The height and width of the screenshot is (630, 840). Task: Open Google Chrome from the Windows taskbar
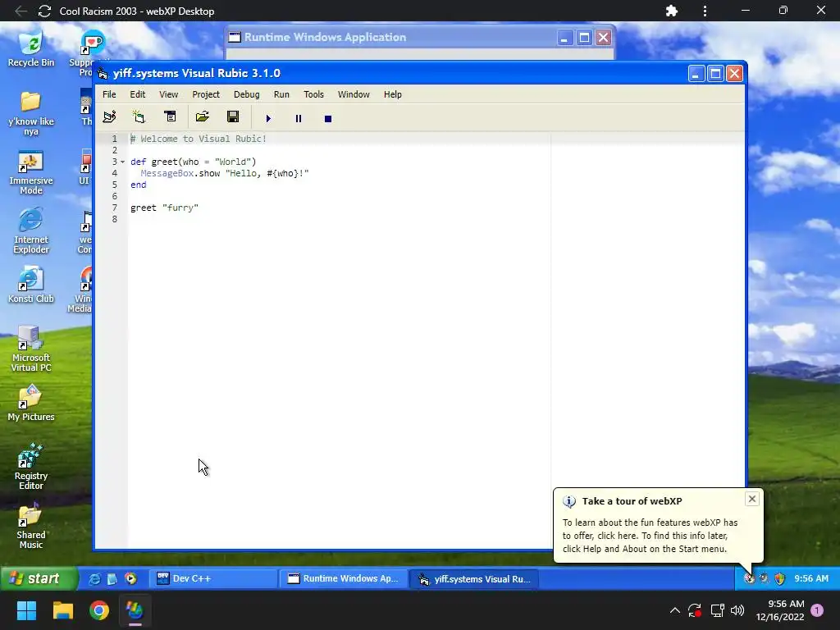pos(99,610)
